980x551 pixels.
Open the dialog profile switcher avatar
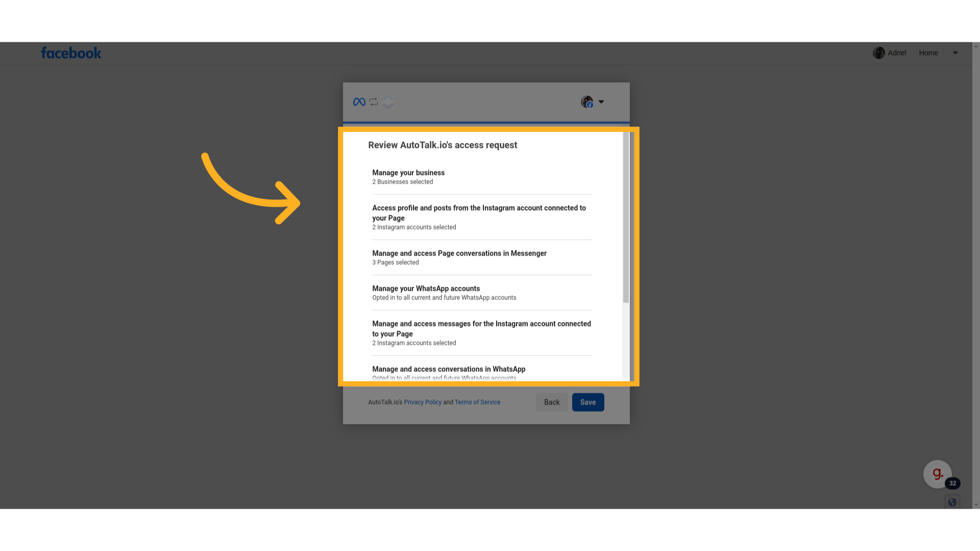(587, 102)
